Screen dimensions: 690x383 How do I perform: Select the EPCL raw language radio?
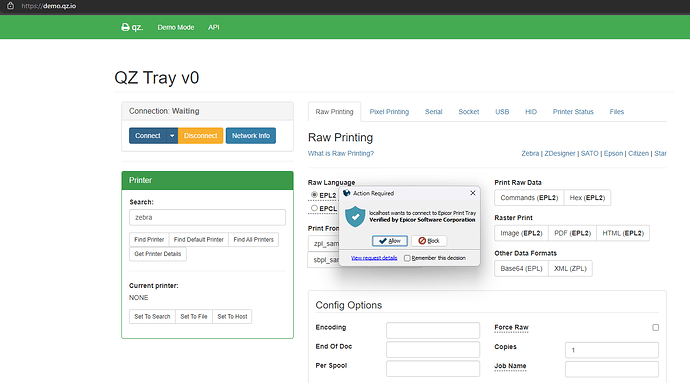[314, 208]
